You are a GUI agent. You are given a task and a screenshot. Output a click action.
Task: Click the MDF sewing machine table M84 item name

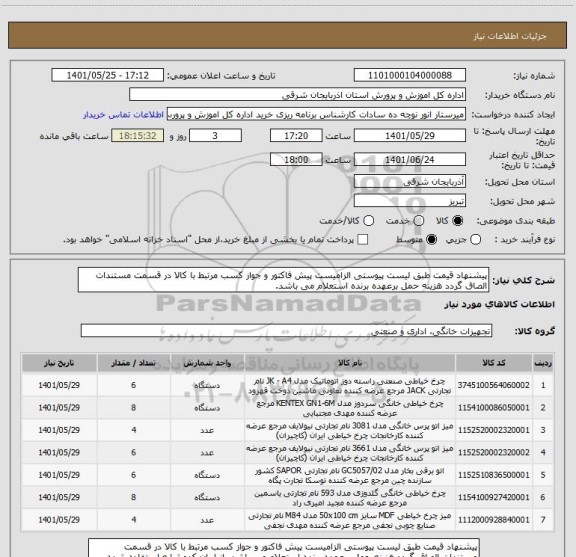coord(350,520)
